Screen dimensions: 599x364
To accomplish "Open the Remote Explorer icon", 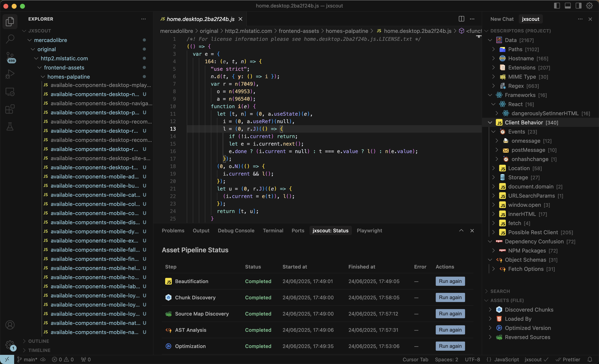I will (x=10, y=92).
